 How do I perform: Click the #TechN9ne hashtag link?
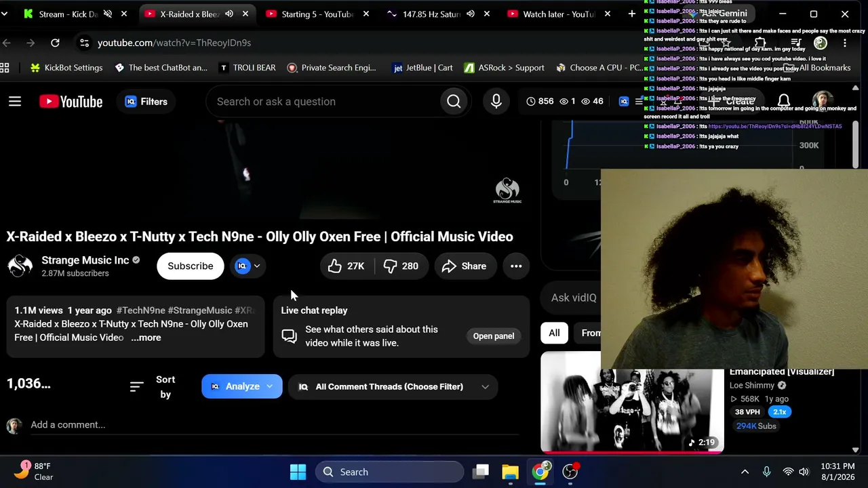[140, 310]
